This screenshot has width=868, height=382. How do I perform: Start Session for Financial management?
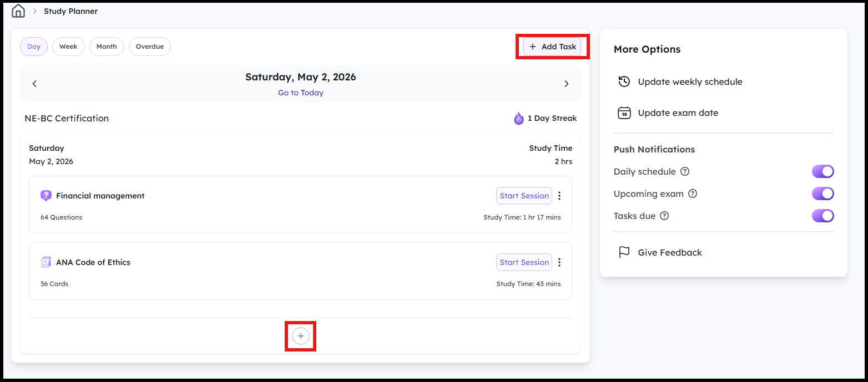[524, 196]
